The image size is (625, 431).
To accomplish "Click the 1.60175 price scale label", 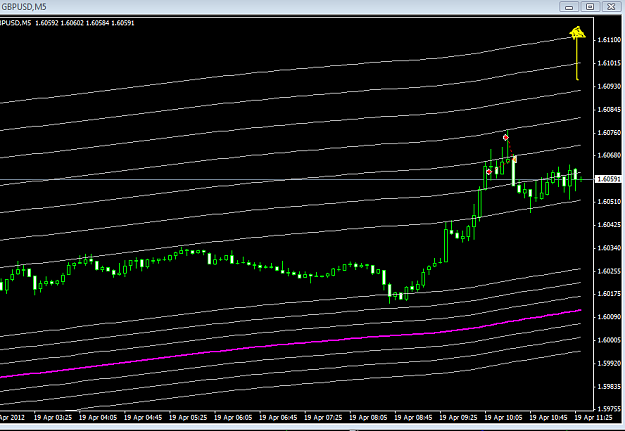I will 609,294.
